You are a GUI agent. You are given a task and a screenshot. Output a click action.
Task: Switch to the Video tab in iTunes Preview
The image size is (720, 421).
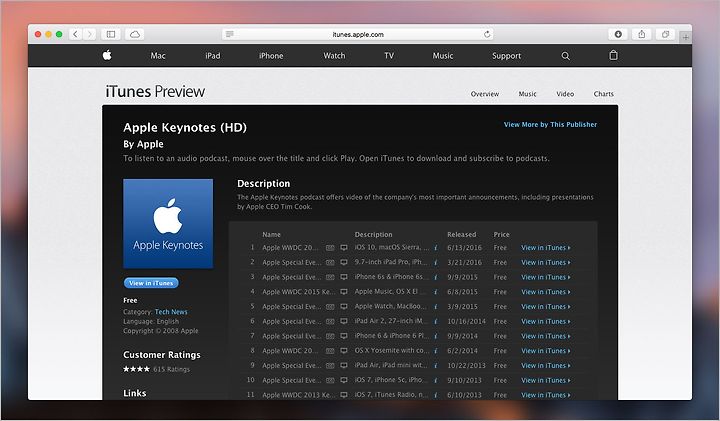[x=565, y=94]
